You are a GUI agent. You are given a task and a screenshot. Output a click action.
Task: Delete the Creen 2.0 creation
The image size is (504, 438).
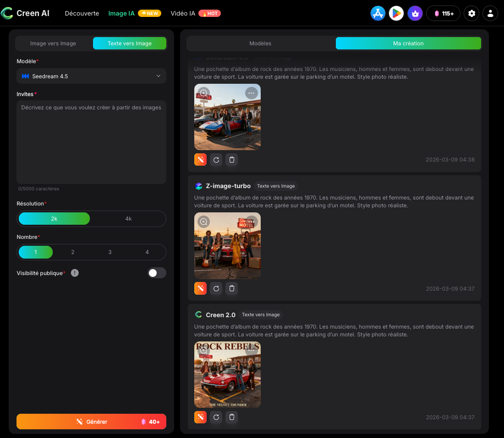[232, 417]
